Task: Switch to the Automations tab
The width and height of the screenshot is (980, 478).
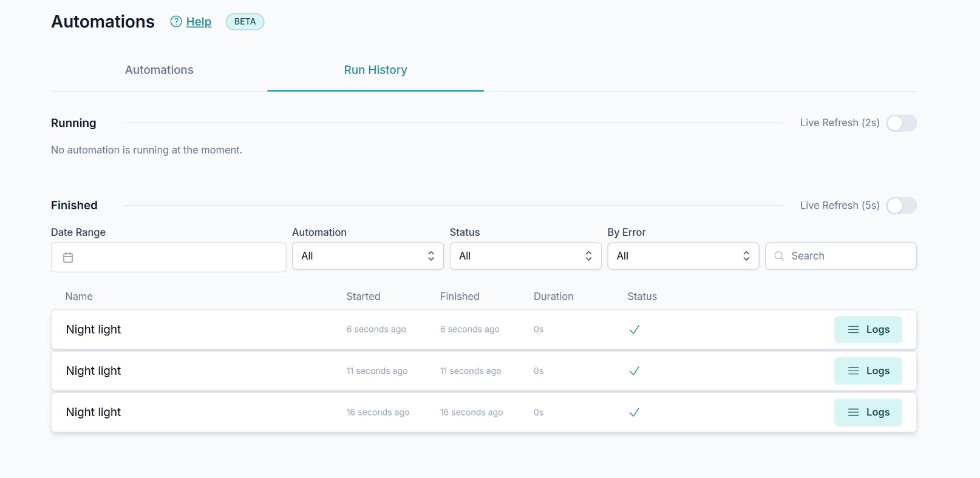Action: click(159, 70)
